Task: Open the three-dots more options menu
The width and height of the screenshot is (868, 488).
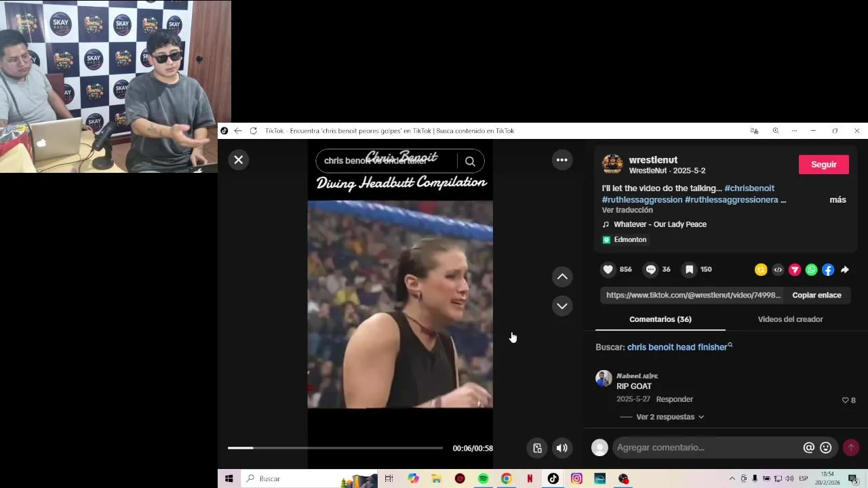Action: 561,160
